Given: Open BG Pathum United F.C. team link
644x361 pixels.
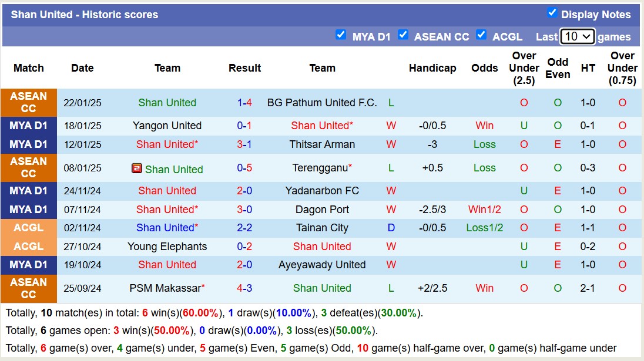Looking at the screenshot, I should point(322,103).
